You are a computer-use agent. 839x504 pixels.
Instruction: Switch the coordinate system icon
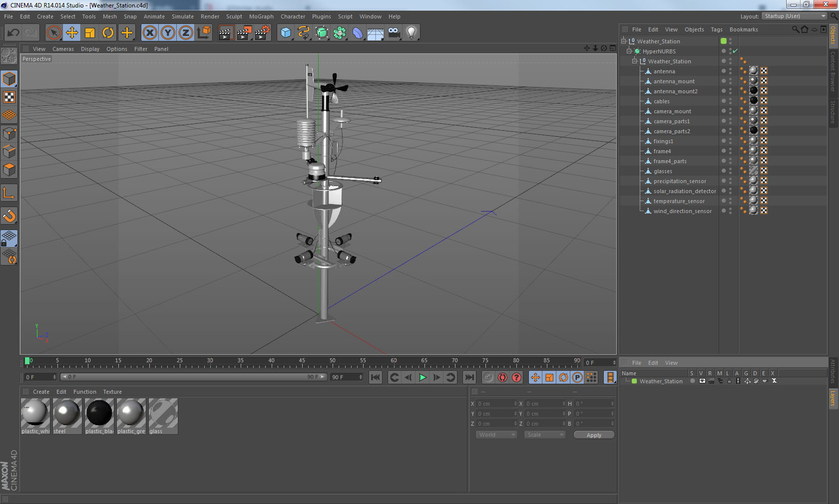[204, 33]
